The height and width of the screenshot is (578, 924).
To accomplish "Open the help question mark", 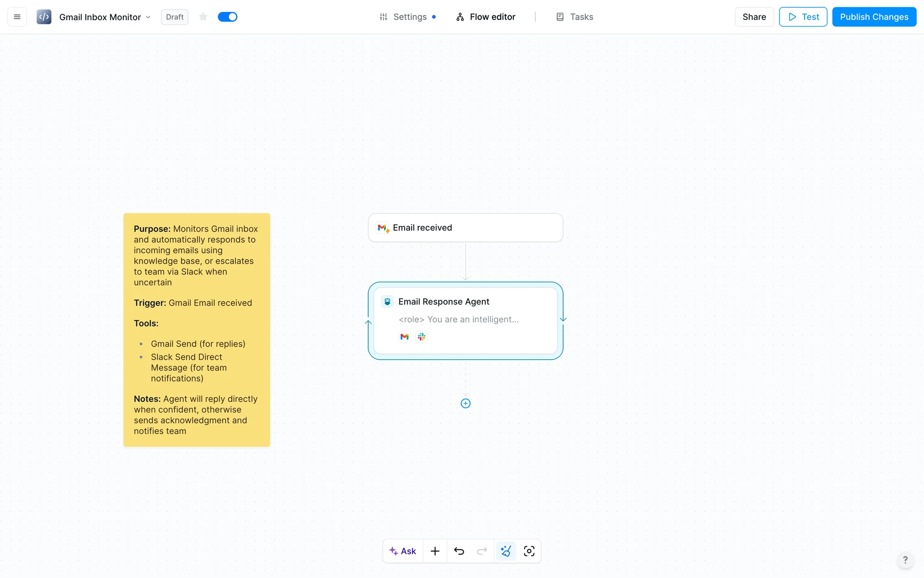I will (x=905, y=560).
